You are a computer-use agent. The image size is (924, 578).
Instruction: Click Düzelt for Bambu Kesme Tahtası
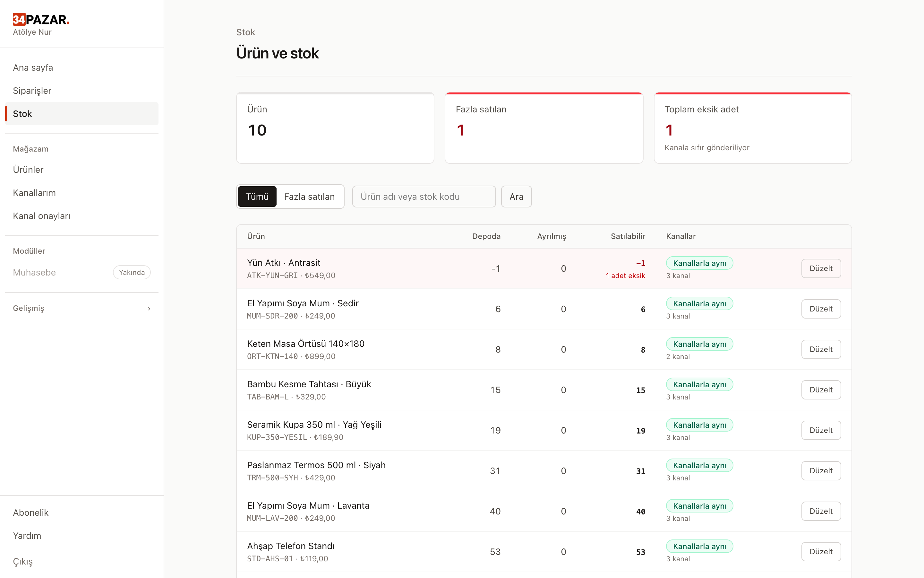pyautogui.click(x=821, y=390)
